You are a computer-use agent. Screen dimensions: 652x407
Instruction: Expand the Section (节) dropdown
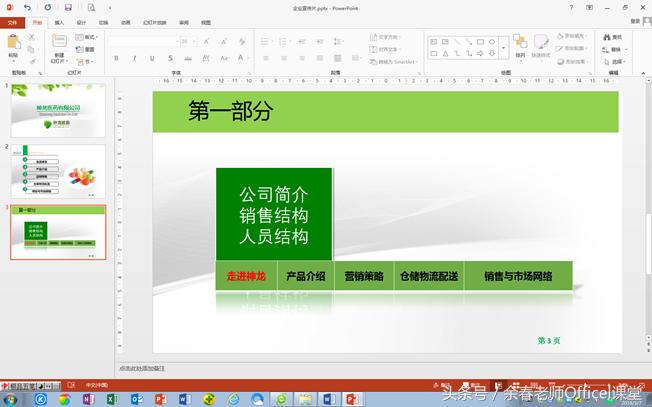84,62
